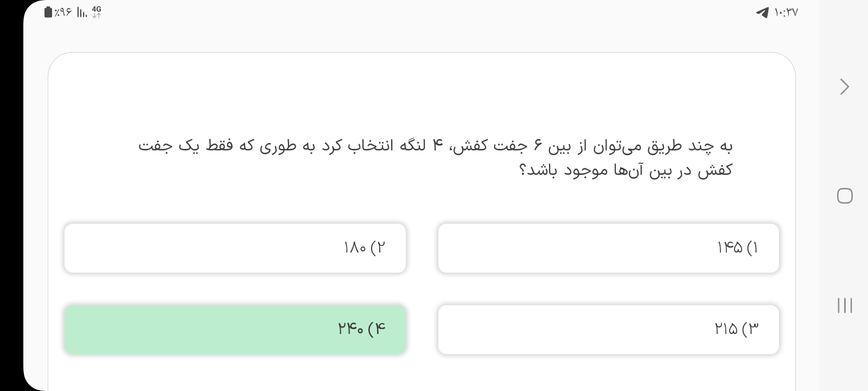Viewport: 868px width, 391px height.
Task: Select answer option ۱) ۱۴۵
Action: pyautogui.click(x=608, y=248)
